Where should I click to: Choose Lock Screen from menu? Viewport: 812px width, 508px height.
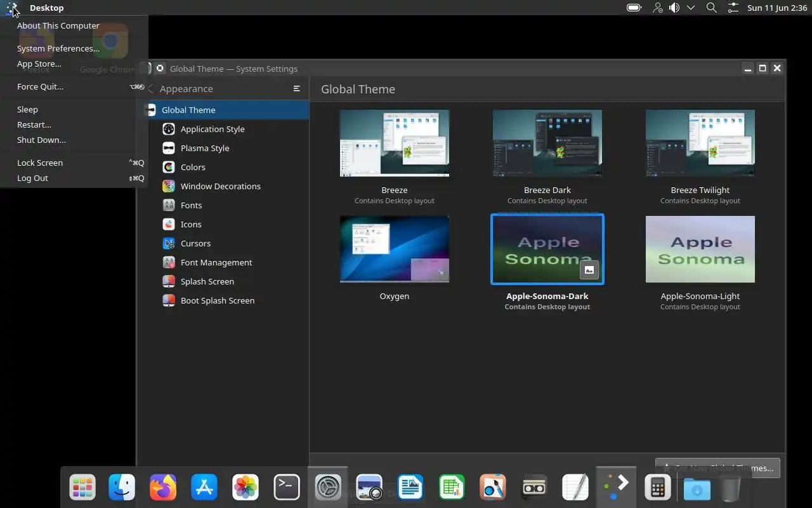pos(74,163)
